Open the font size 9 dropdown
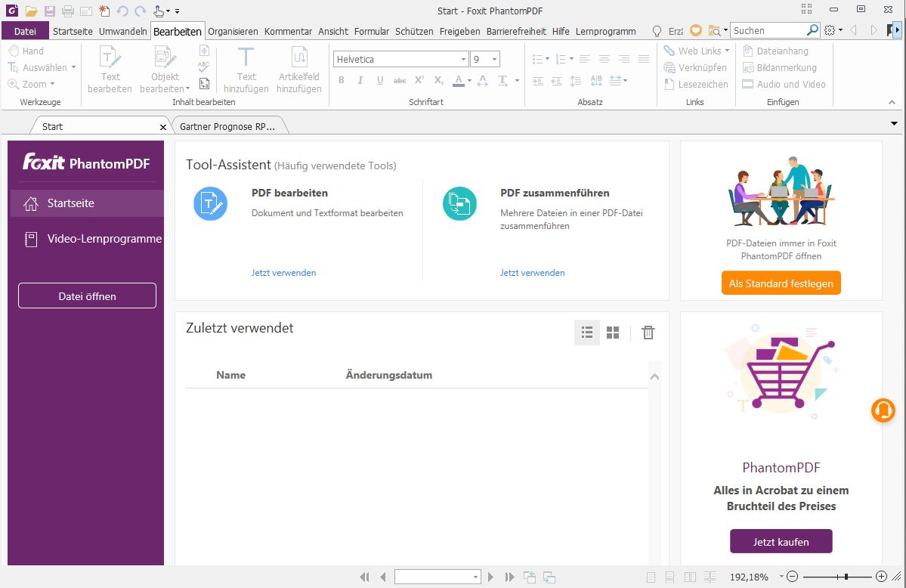Screen dimensions: 906x588 (x=495, y=60)
